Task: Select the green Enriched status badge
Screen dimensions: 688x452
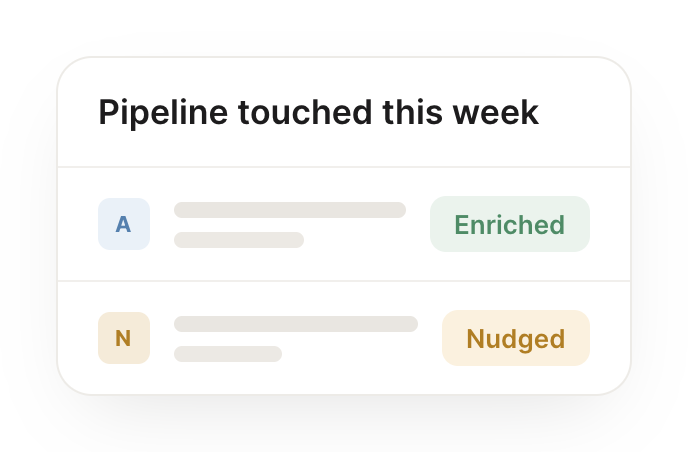Action: pyautogui.click(x=510, y=224)
